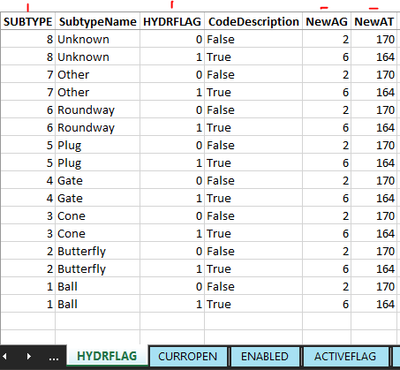Select the CodeDescription header cell
Viewport: 400px width, 370px height.
click(x=253, y=22)
